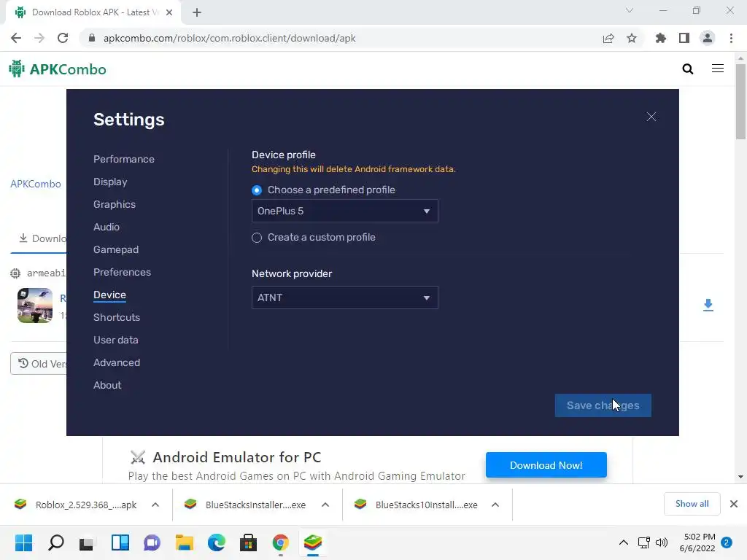Viewport: 747px width, 560px height.
Task: Go forward in browser history
Action: coord(39,38)
